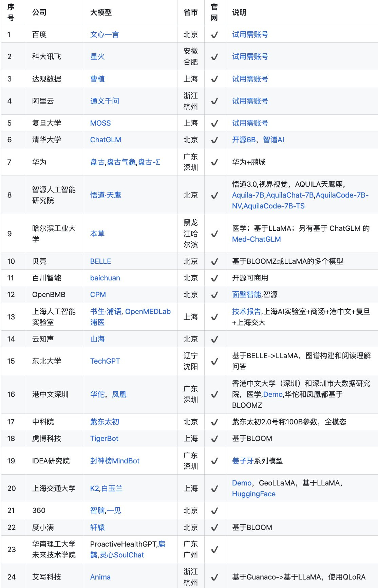Open the 智谱AI link
Viewport: 378px width, 588px height.
(273, 140)
